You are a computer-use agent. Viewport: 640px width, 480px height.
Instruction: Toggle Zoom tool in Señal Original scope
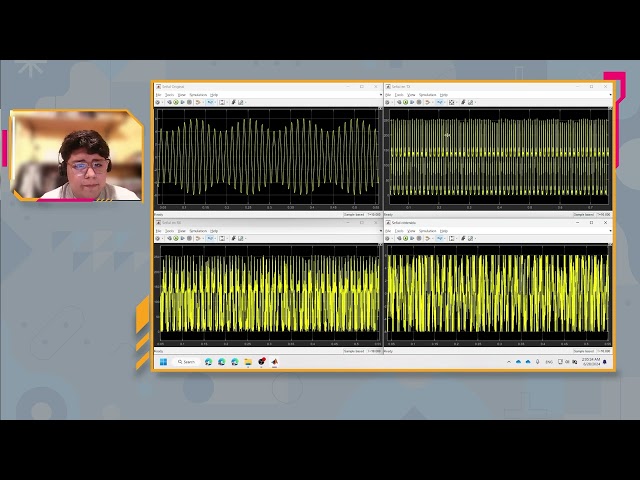[210, 102]
